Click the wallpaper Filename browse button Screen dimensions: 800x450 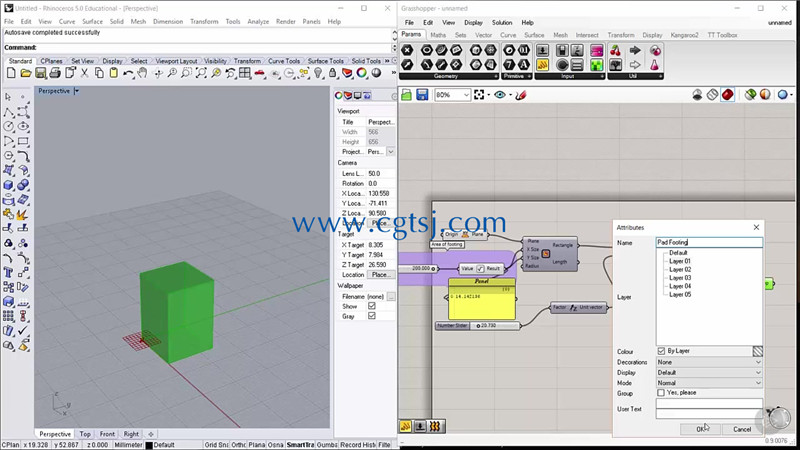tap(391, 296)
